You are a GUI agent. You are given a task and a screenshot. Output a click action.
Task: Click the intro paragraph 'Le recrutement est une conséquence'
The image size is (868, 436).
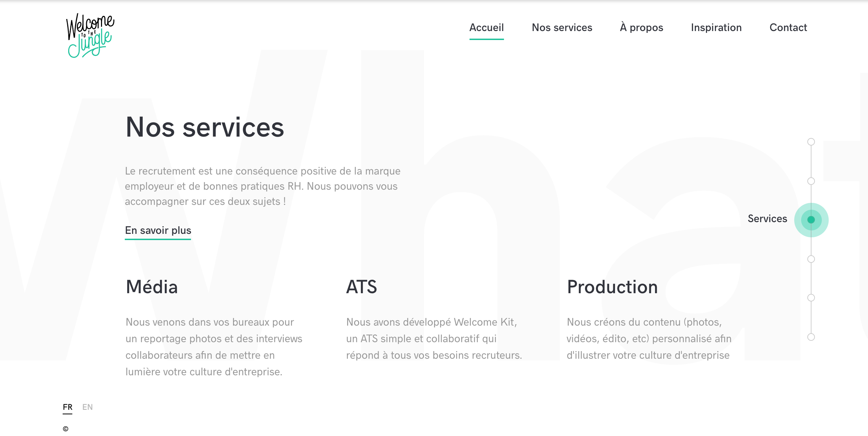coord(263,186)
